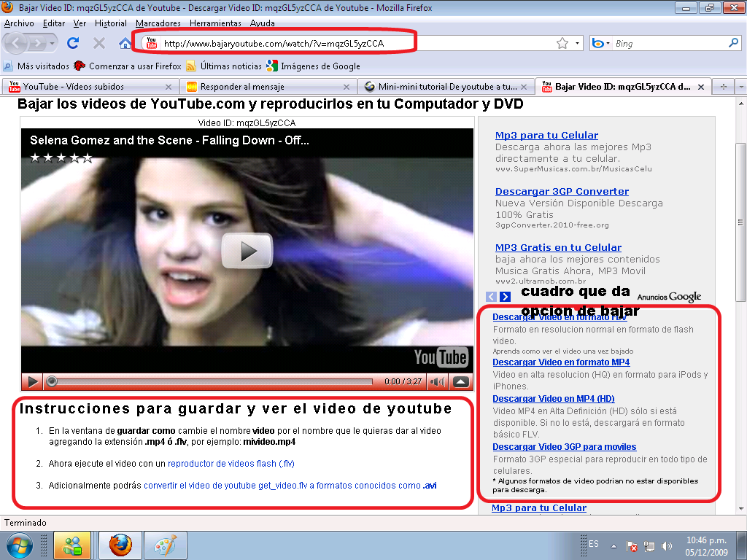Click the Firefox forward arrow button

(37, 43)
